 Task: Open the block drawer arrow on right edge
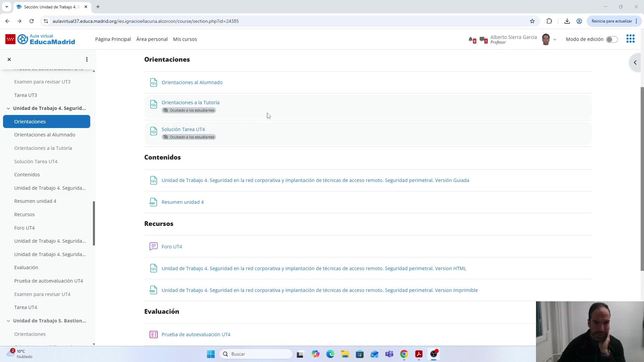(x=635, y=63)
